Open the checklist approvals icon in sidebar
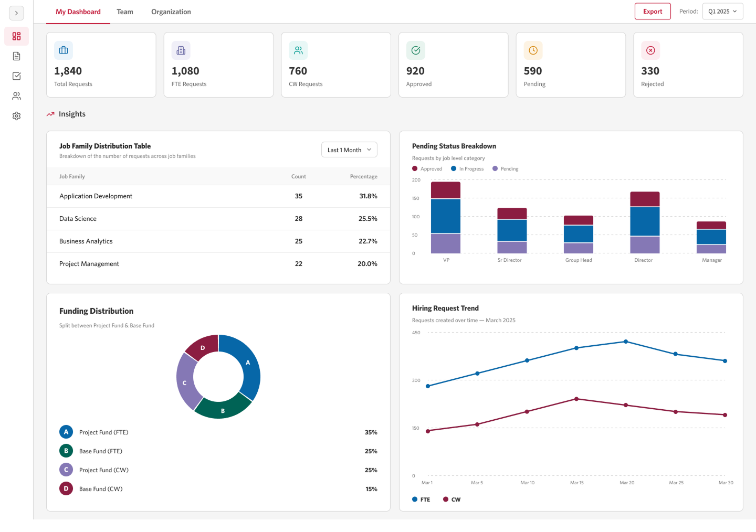This screenshot has width=756, height=532. click(16, 76)
